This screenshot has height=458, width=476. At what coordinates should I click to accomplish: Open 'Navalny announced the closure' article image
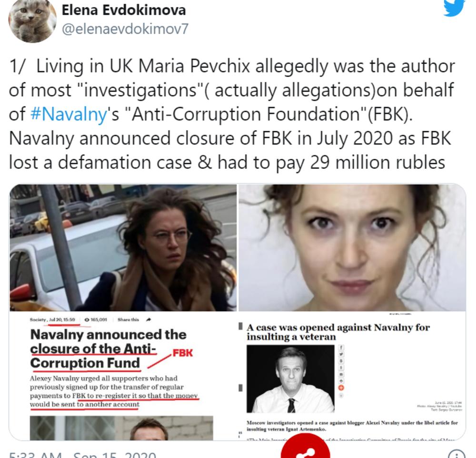(x=123, y=376)
